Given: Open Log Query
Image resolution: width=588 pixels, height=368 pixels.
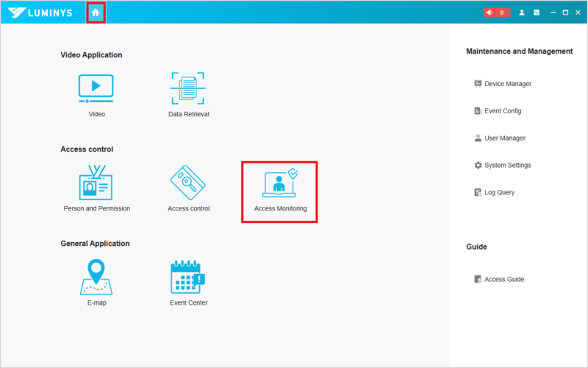Looking at the screenshot, I should pyautogui.click(x=494, y=192).
